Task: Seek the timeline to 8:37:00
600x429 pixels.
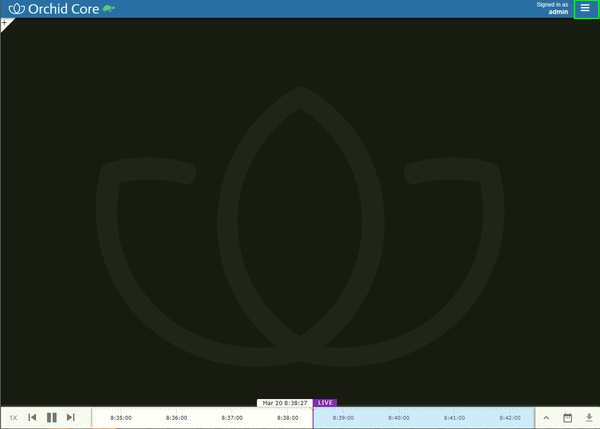Action: click(232, 418)
